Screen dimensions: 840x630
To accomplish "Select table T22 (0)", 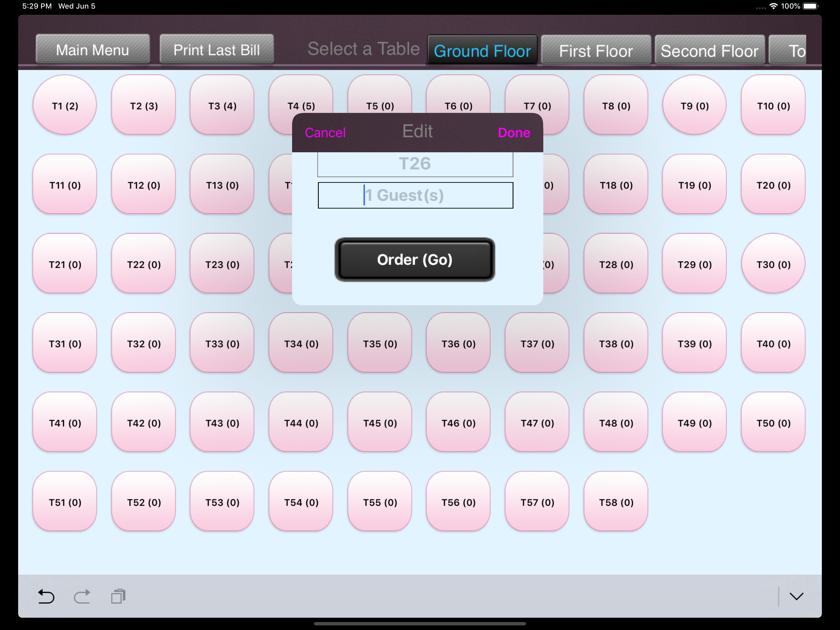I will tap(144, 263).
